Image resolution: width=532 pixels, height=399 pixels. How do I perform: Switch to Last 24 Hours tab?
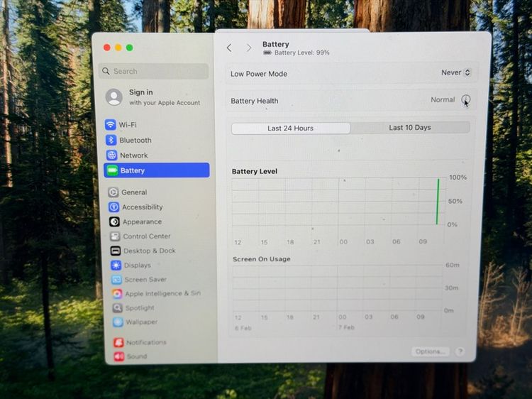(x=290, y=129)
